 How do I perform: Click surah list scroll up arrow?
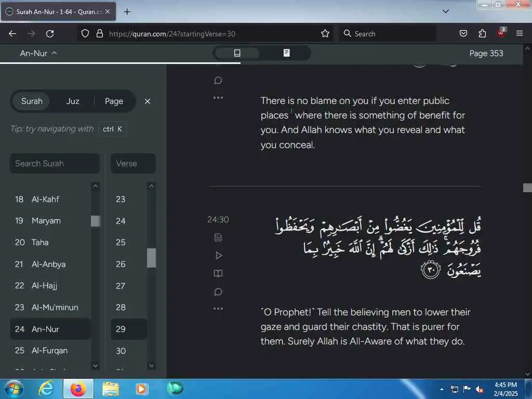click(x=96, y=186)
